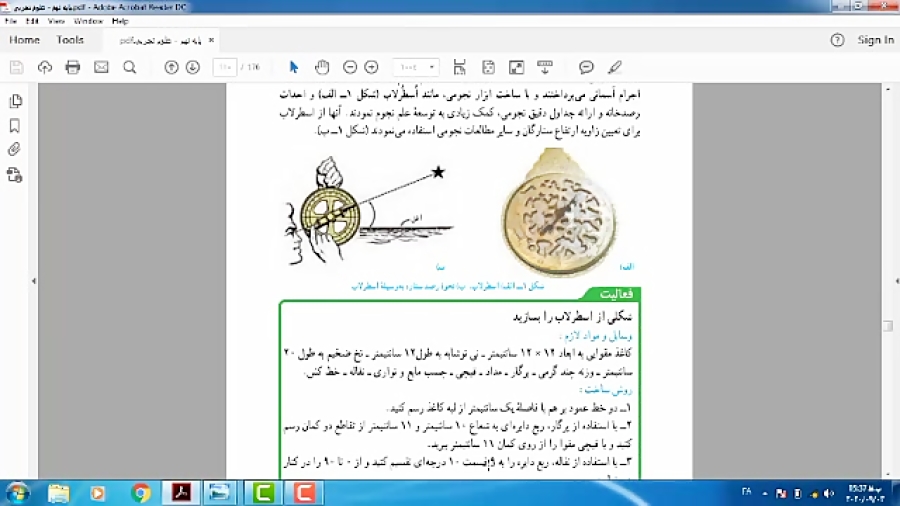This screenshot has width=900, height=506.
Task: Print the document using printer icon
Action: [73, 67]
